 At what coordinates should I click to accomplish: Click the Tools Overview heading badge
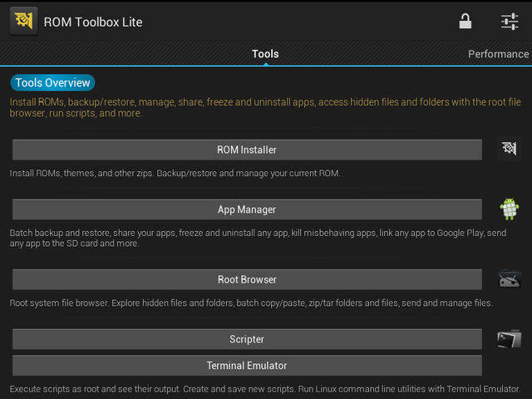coord(52,83)
